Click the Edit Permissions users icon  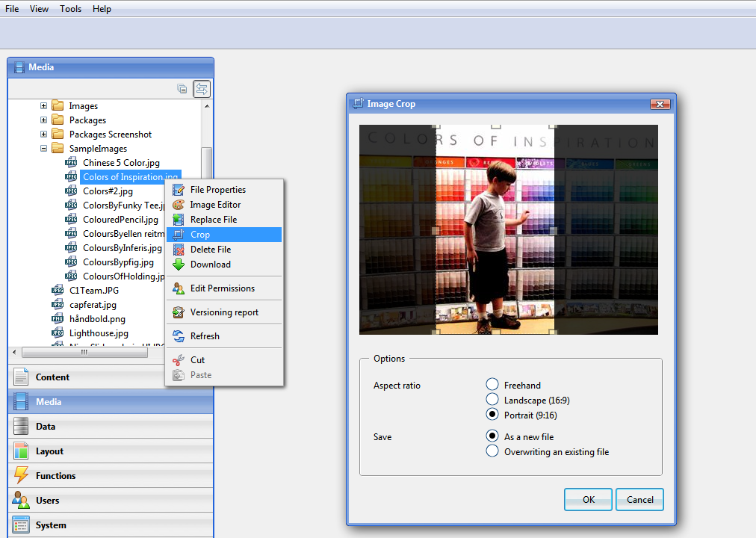[x=178, y=288]
